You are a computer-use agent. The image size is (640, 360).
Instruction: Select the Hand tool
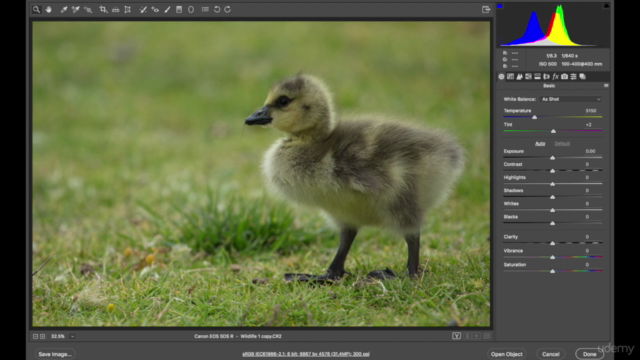click(x=49, y=9)
